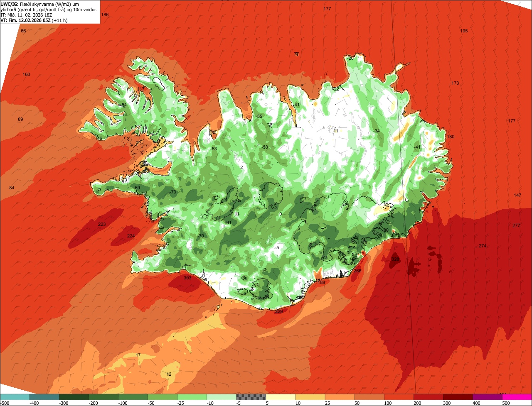This screenshot has width=532, height=406.
Task: Click the -34 value in northeast Iceland
Action: click(x=377, y=131)
